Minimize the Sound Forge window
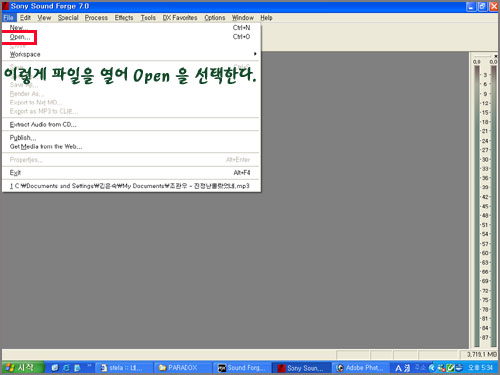Image resolution: width=500 pixels, height=375 pixels. pyautogui.click(x=471, y=6)
